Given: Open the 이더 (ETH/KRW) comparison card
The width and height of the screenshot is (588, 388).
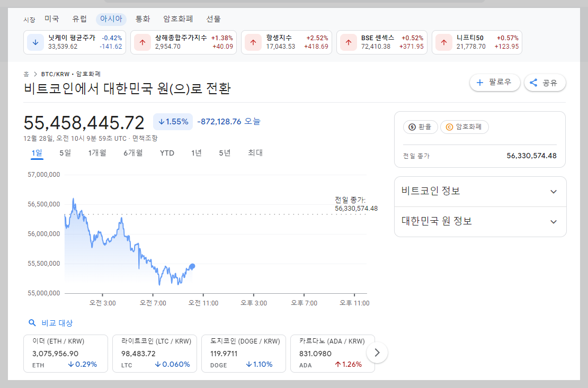Looking at the screenshot, I should (x=65, y=352).
